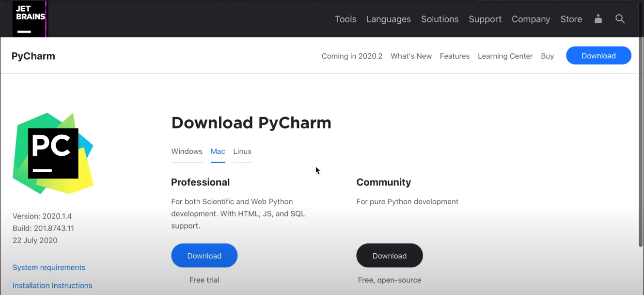This screenshot has height=295, width=644.
Task: Open the Languages menu
Action: click(x=389, y=19)
